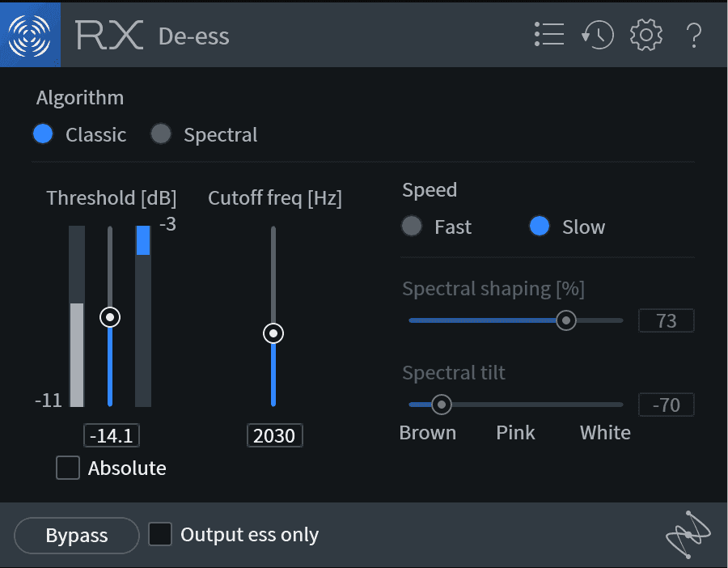Open the help question mark icon
The height and width of the screenshot is (568, 728).
[x=694, y=36]
